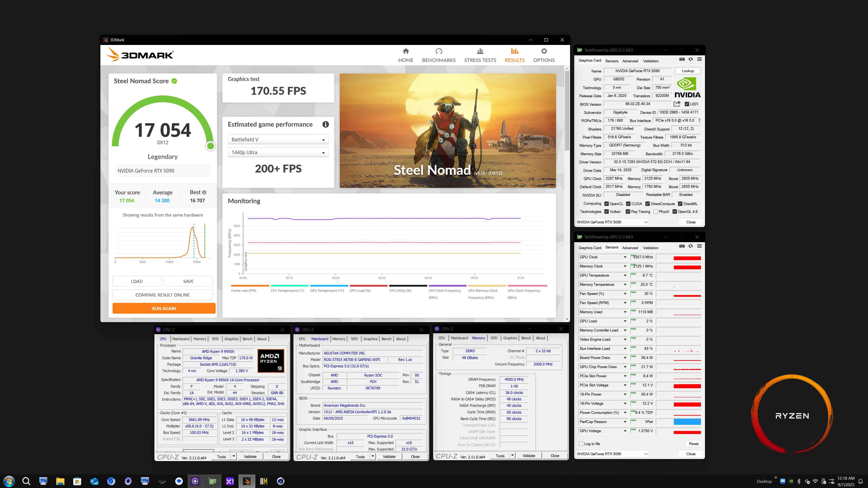868x488 pixels.
Task: Toggle the Ray Tracing checkbox
Action: point(628,211)
